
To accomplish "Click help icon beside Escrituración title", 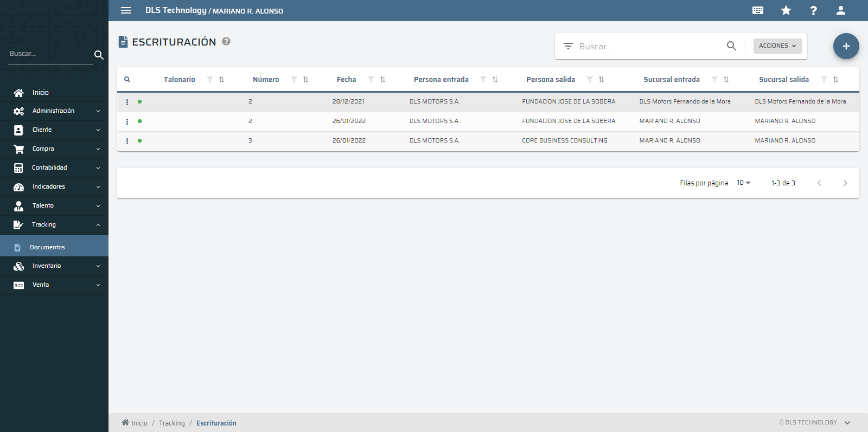I will 226,41.
